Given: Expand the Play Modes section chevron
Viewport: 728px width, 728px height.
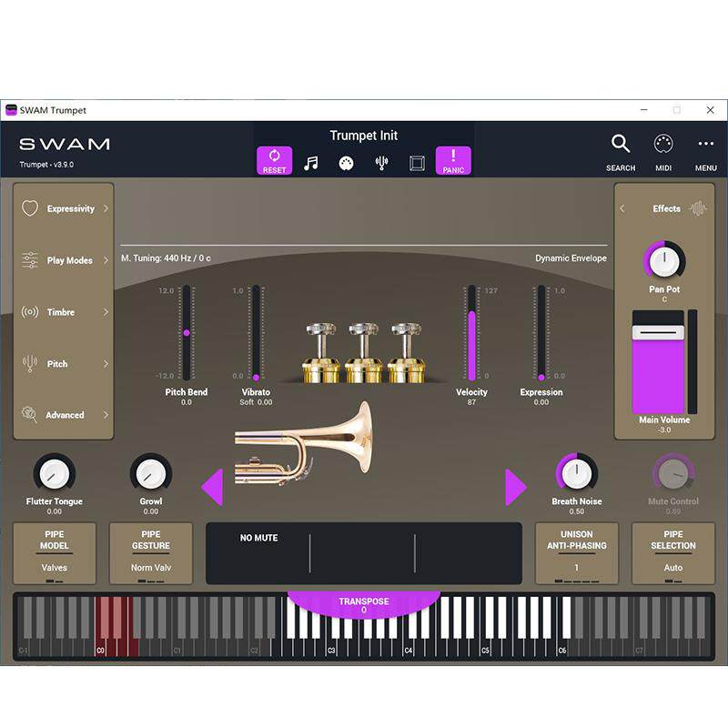Looking at the screenshot, I should point(106,260).
